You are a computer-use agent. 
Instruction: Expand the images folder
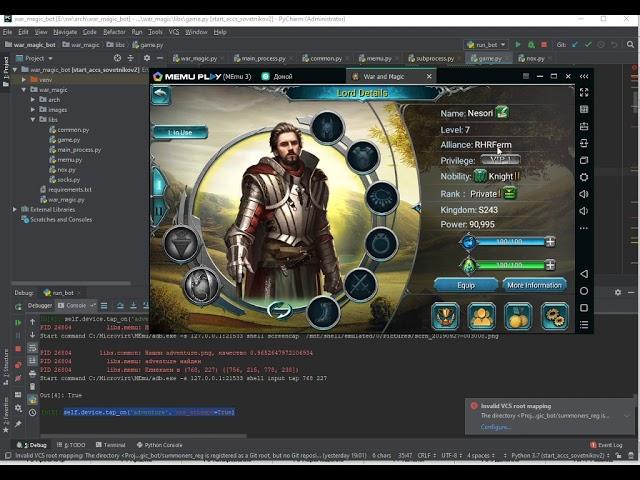point(33,109)
